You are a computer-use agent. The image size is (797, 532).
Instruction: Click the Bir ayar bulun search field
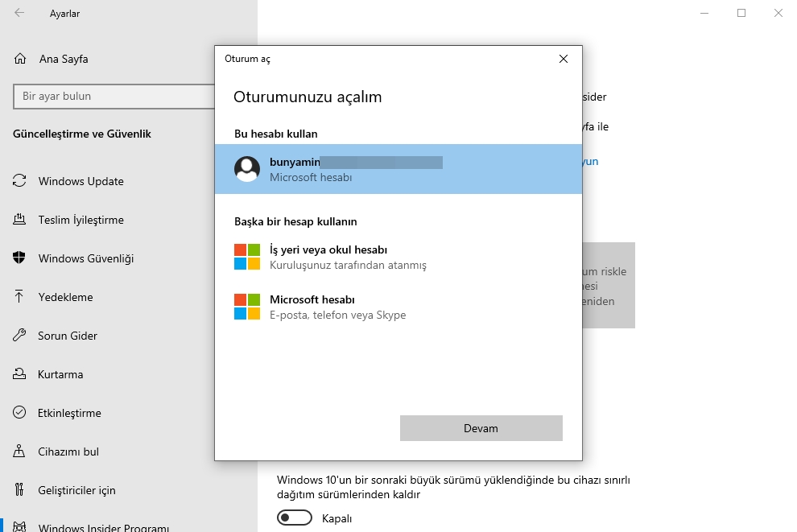(x=113, y=97)
